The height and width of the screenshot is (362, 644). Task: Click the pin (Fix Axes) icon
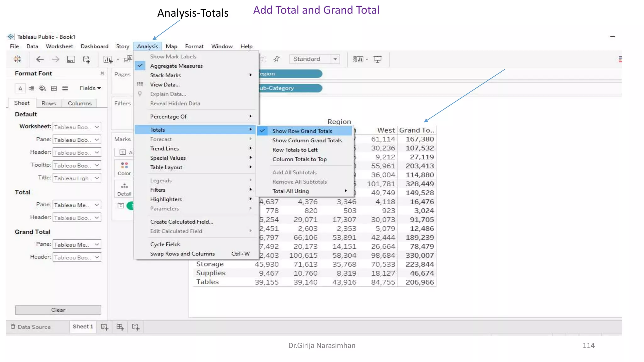pos(277,59)
